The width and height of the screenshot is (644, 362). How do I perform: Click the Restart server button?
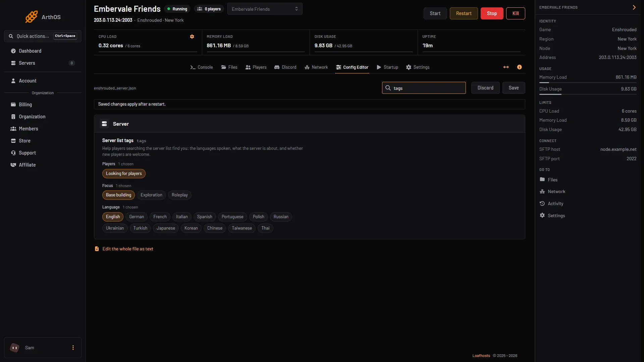pos(464,13)
